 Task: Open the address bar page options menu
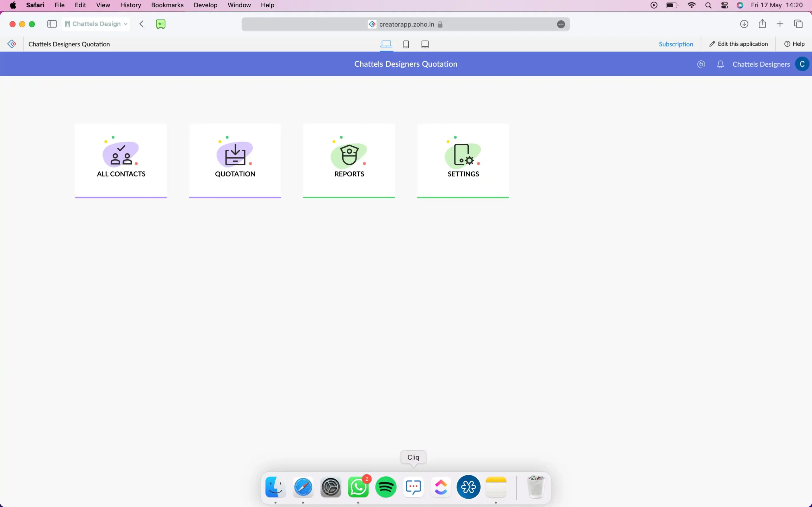pyautogui.click(x=561, y=24)
